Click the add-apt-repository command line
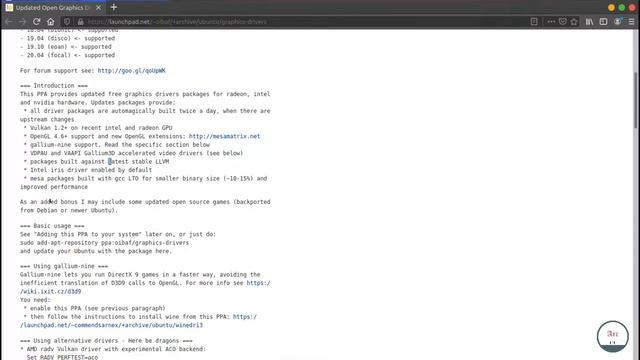The height and width of the screenshot is (360, 640). point(104,242)
